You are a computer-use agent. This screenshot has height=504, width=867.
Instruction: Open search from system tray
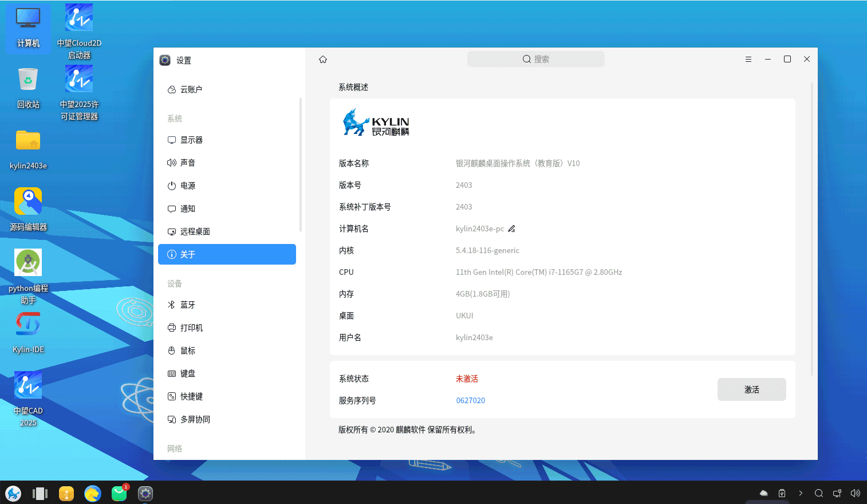818,493
